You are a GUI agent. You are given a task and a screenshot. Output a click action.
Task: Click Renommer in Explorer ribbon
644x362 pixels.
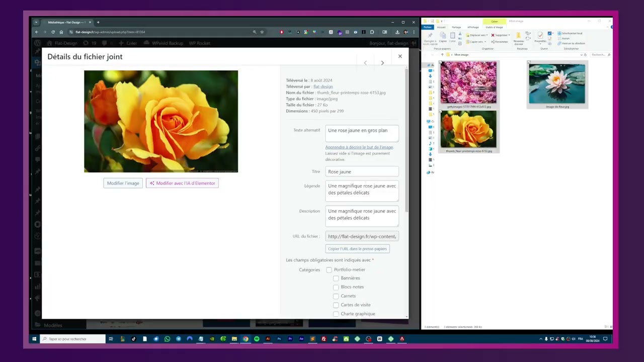pos(500,42)
